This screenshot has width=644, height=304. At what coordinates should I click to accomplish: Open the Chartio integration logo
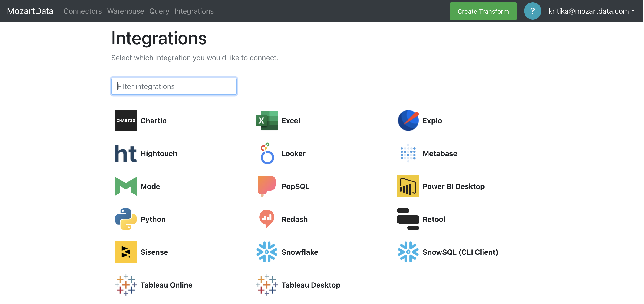pos(126,120)
